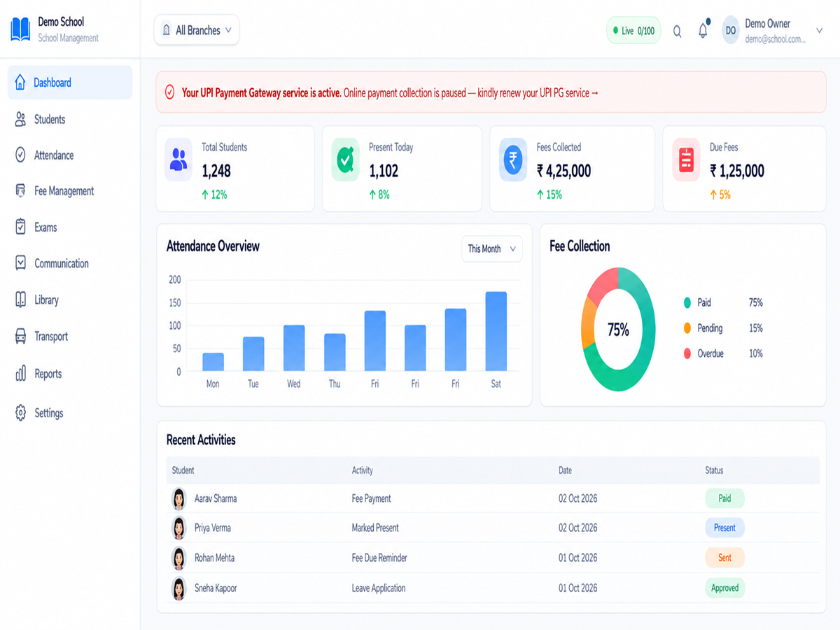The image size is (840, 630).
Task: Click the Demo School book logo
Action: (x=20, y=29)
